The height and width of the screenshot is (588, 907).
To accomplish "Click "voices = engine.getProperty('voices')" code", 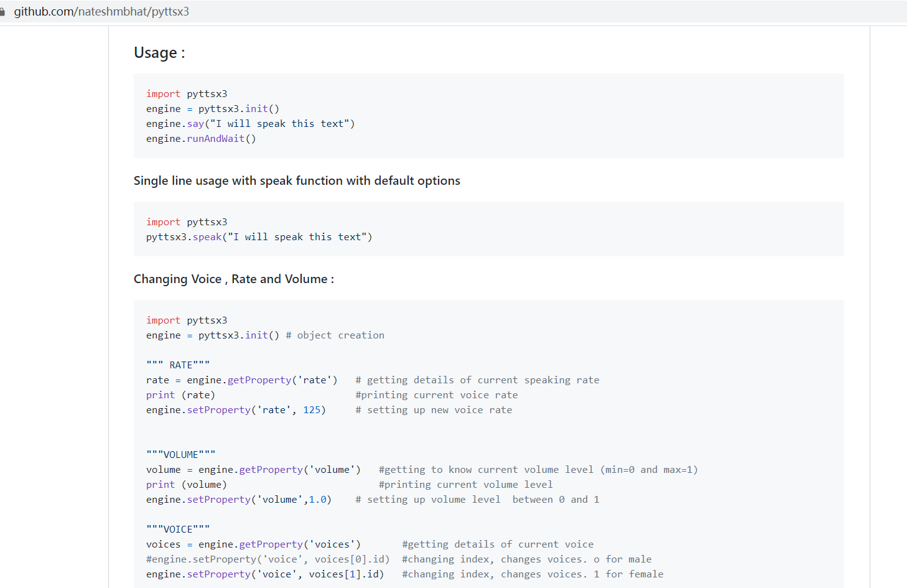I will (254, 544).
